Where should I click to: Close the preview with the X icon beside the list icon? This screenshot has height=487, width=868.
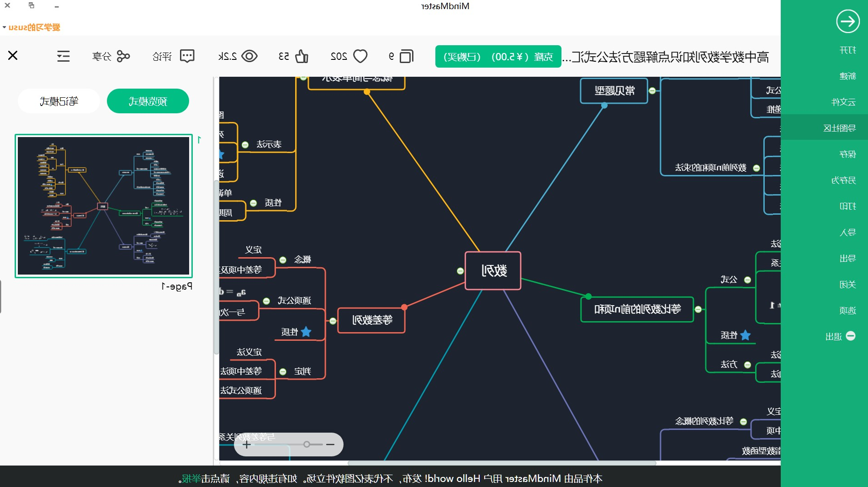click(13, 56)
